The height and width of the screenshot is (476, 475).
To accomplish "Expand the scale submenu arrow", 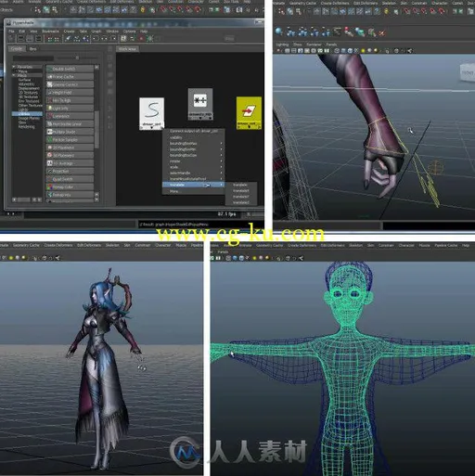I will tap(221, 167).
